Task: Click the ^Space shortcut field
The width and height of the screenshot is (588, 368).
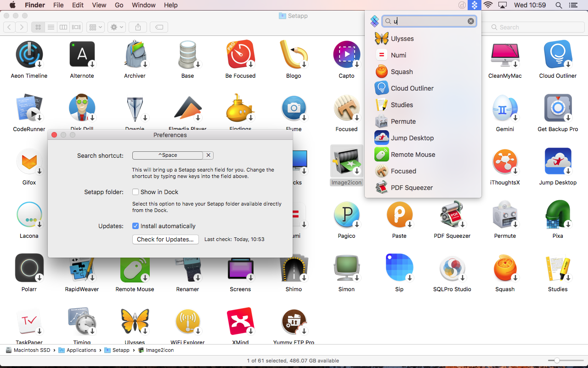Action: click(x=168, y=155)
